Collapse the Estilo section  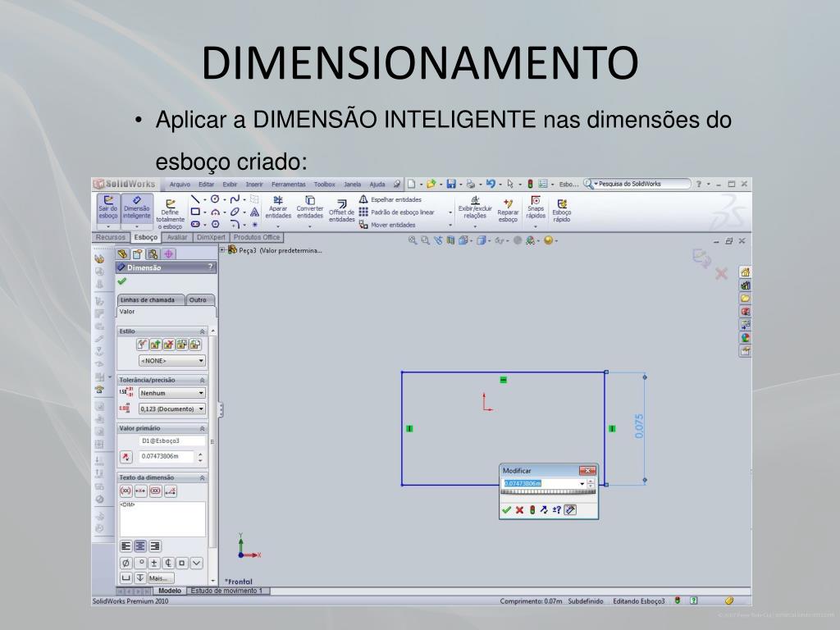(x=202, y=331)
